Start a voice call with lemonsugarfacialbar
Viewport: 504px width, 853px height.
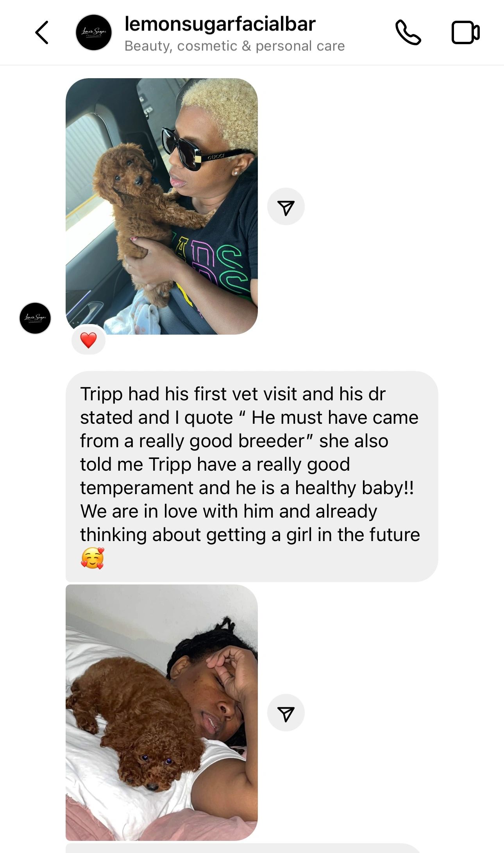pyautogui.click(x=408, y=32)
